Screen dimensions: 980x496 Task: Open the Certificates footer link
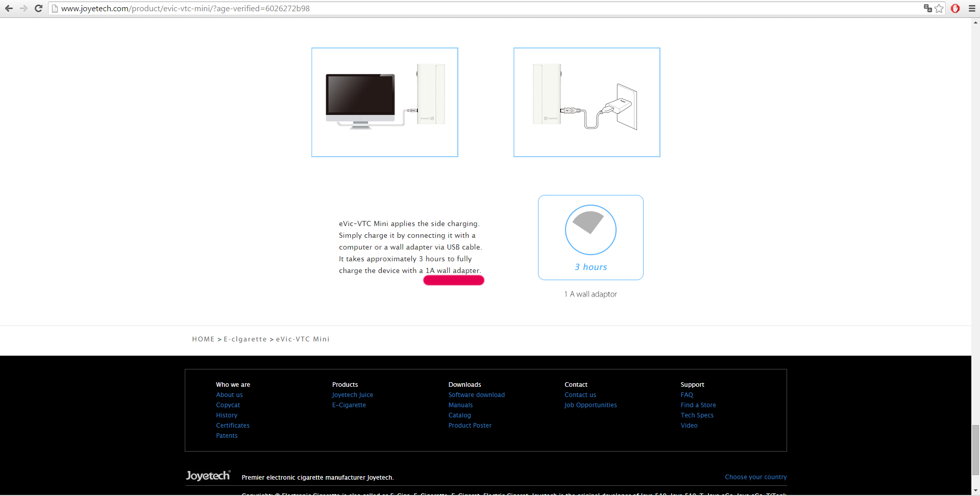[x=233, y=426]
